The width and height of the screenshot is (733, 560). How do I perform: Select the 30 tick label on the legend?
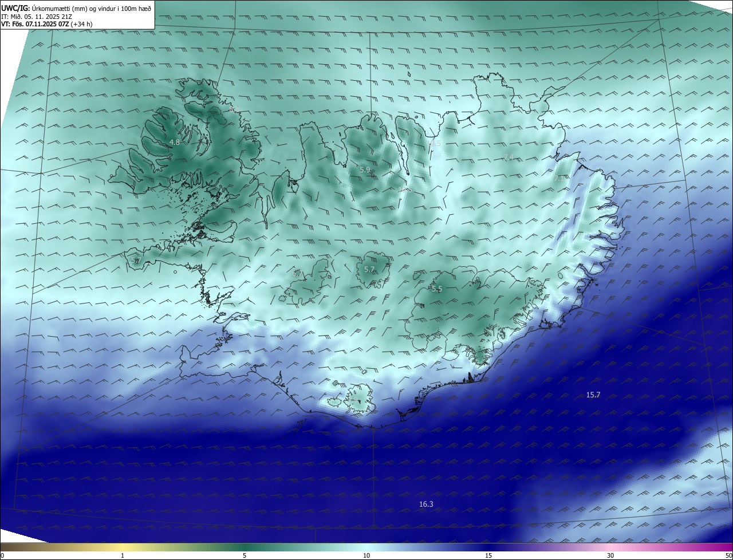point(610,555)
